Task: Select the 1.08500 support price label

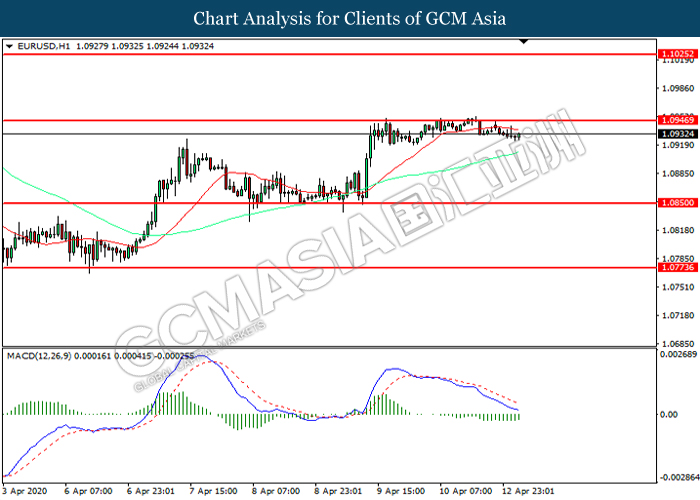Action: tap(678, 203)
